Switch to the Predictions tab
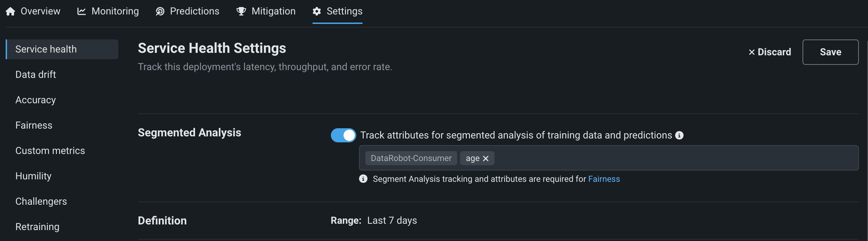 pyautogui.click(x=194, y=11)
